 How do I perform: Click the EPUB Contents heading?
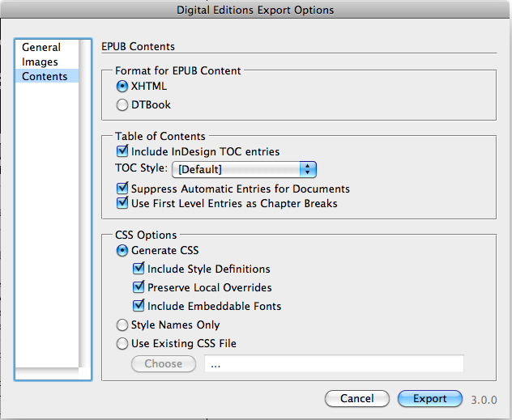[x=138, y=46]
